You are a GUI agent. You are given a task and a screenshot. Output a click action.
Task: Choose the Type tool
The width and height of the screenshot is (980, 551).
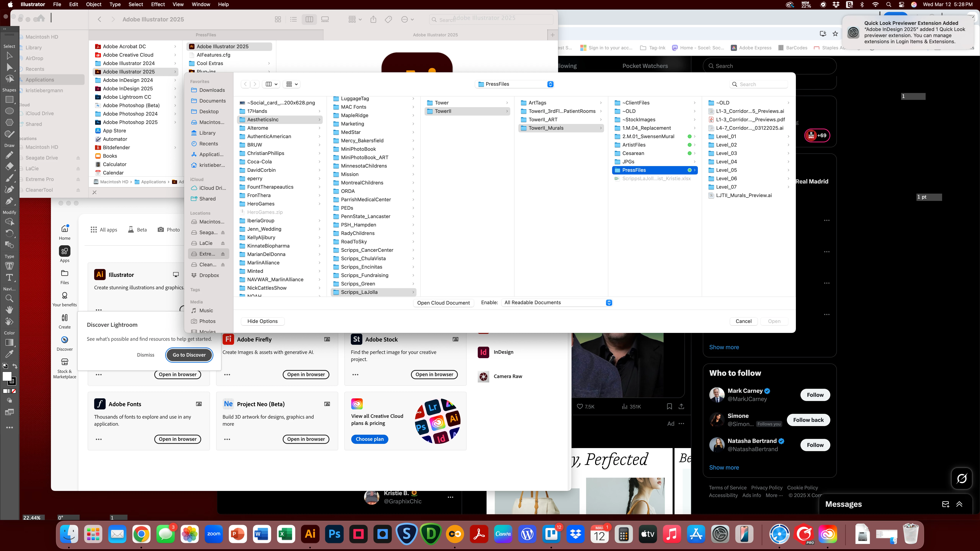tap(10, 277)
